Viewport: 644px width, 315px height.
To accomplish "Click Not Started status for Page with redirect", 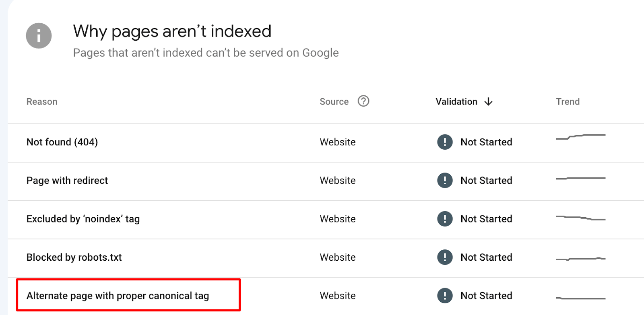I will [486, 181].
